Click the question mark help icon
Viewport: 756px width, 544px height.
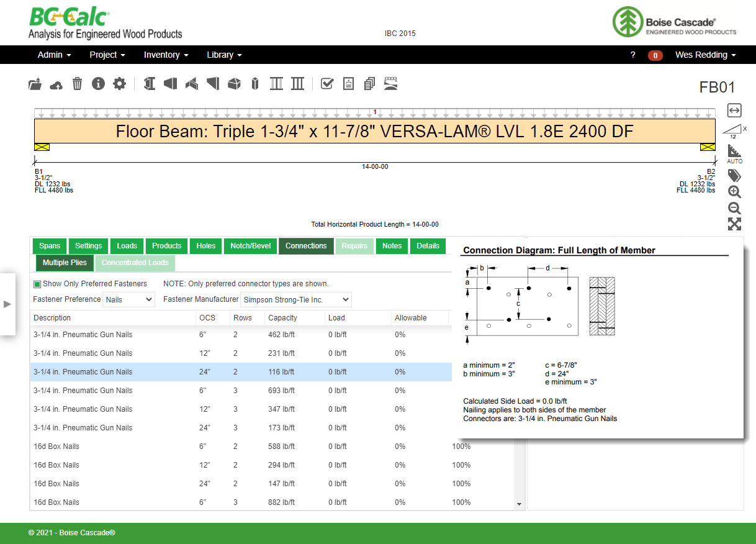[x=632, y=55]
